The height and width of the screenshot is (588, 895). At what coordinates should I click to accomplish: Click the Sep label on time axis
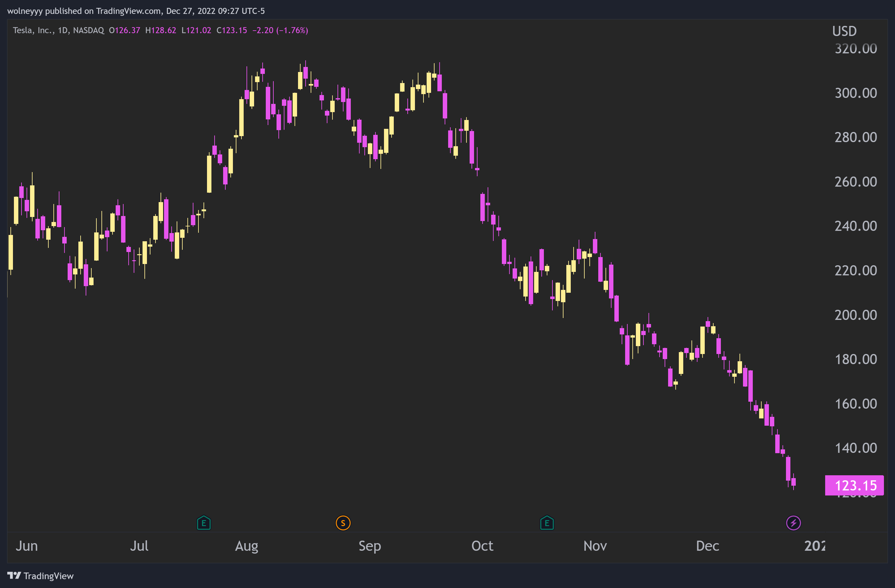tap(370, 546)
